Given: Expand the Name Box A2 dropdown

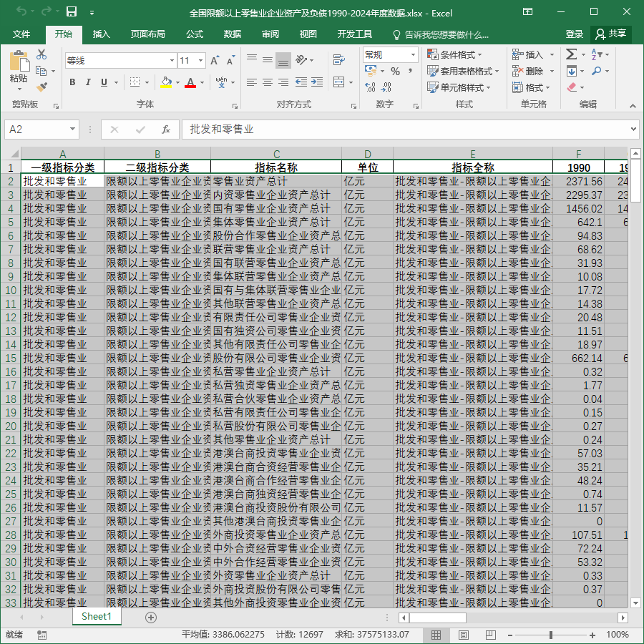Looking at the screenshot, I should (72, 130).
